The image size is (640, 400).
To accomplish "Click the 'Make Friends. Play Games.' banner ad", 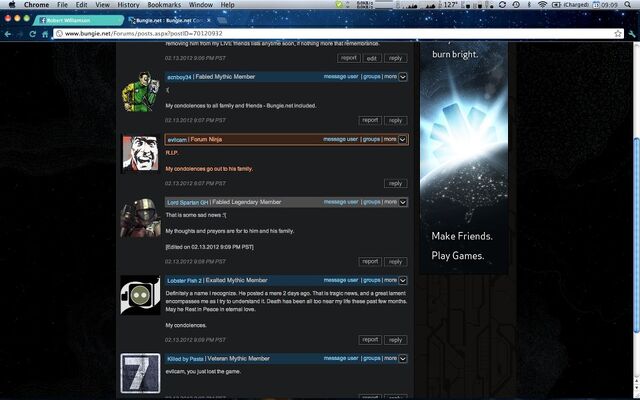I will point(464,157).
